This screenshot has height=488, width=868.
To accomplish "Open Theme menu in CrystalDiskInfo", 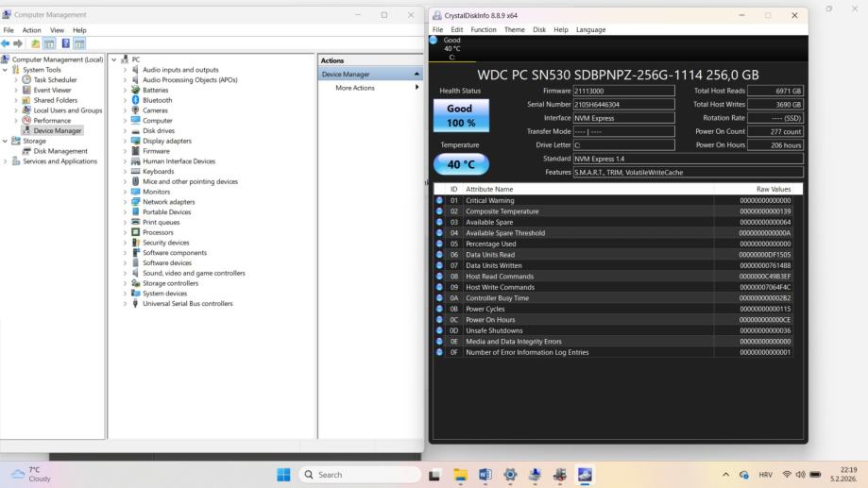I will point(514,30).
